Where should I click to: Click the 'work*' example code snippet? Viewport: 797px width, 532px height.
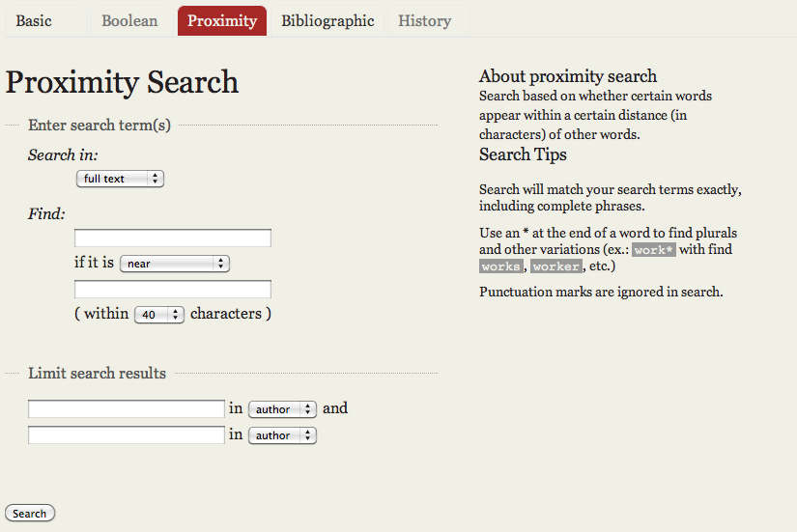[x=654, y=250]
